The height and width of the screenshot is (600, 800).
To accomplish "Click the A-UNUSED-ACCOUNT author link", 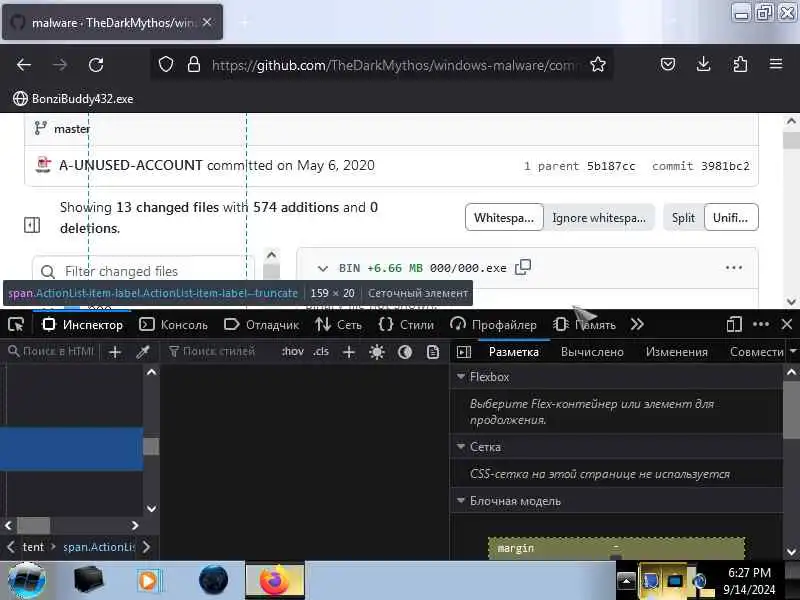I will point(131,165).
